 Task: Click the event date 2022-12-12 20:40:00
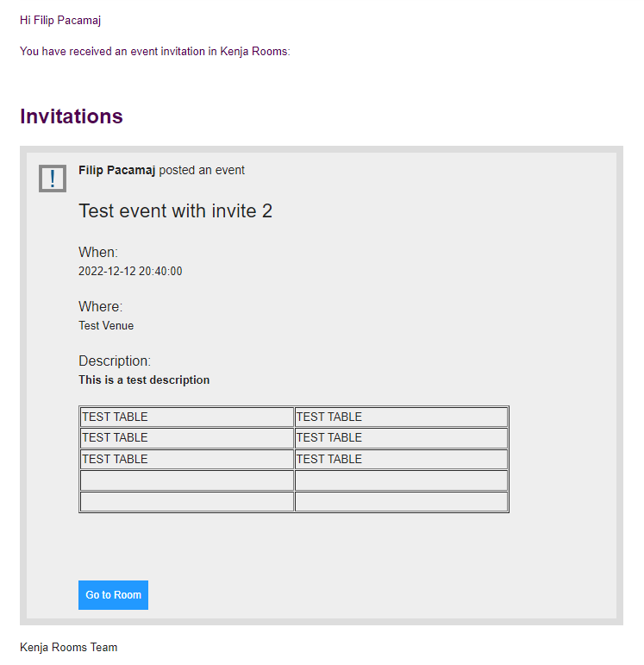pos(130,271)
